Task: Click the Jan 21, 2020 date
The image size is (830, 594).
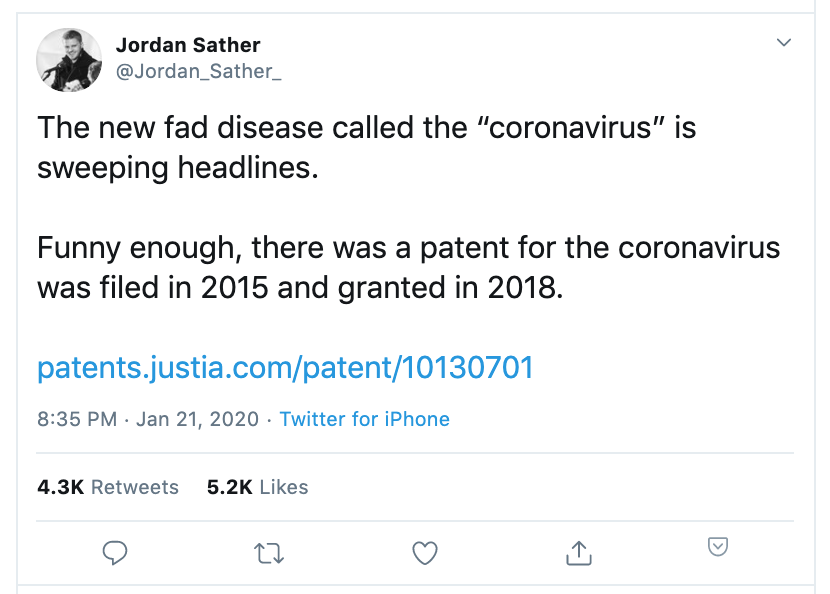Action: click(x=197, y=419)
